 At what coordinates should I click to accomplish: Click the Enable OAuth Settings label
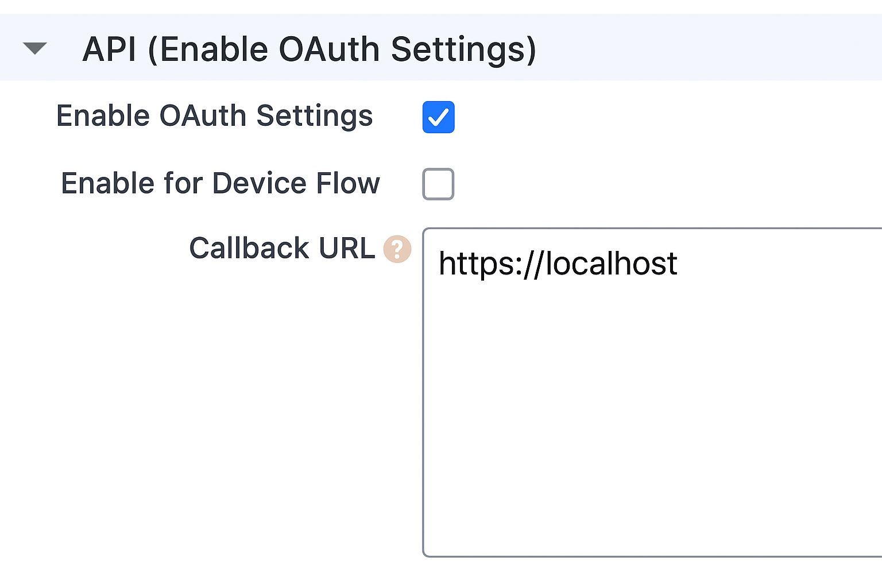tap(214, 116)
